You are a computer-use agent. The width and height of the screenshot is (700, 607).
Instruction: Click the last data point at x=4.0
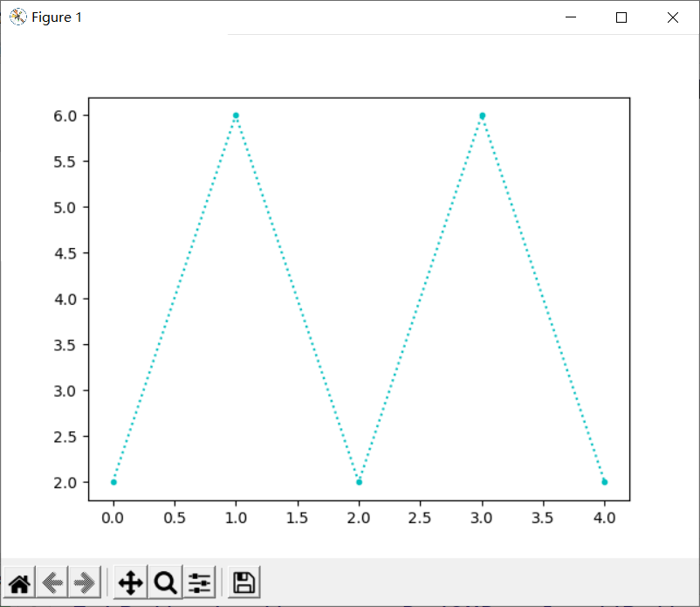605,482
